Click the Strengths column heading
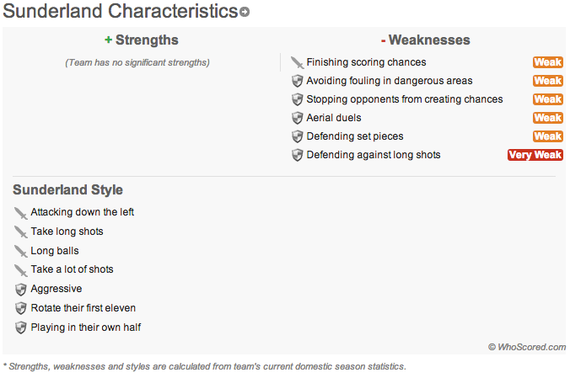 pyautogui.click(x=141, y=40)
